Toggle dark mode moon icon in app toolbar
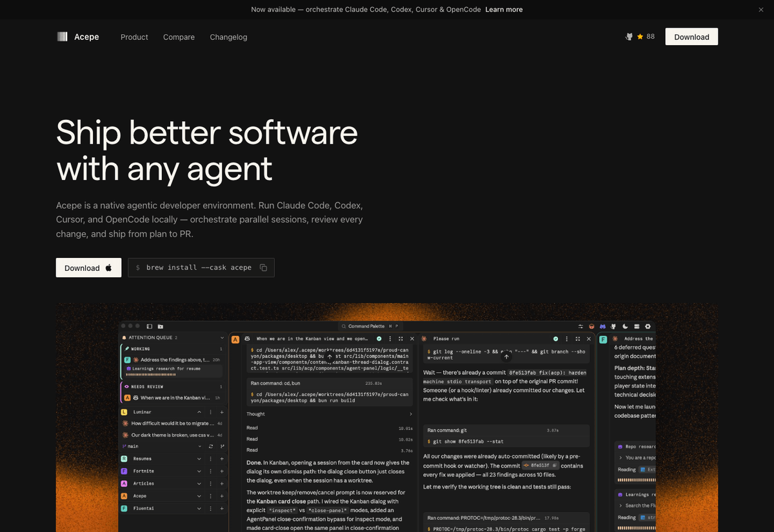 [626, 326]
